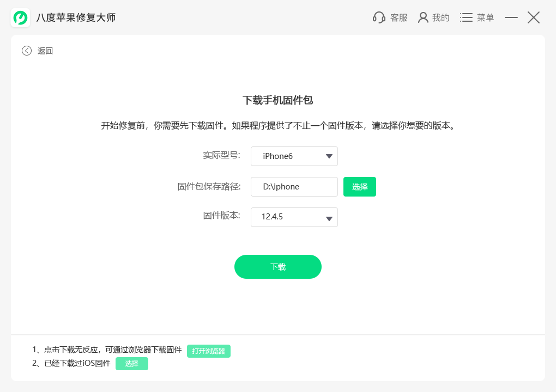Click 选择 button beside save path
Viewport: 556px width, 392px height.
pyautogui.click(x=360, y=187)
